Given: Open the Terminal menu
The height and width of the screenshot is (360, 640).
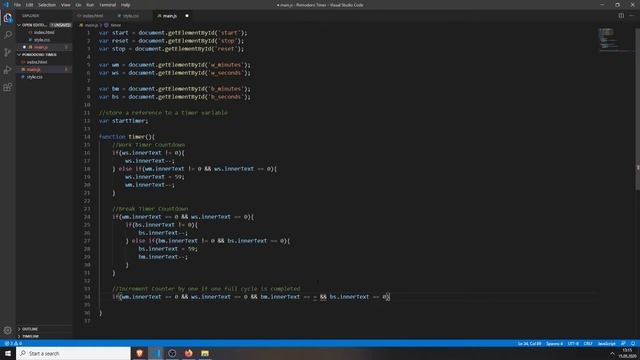Looking at the screenshot, I should (x=108, y=5).
